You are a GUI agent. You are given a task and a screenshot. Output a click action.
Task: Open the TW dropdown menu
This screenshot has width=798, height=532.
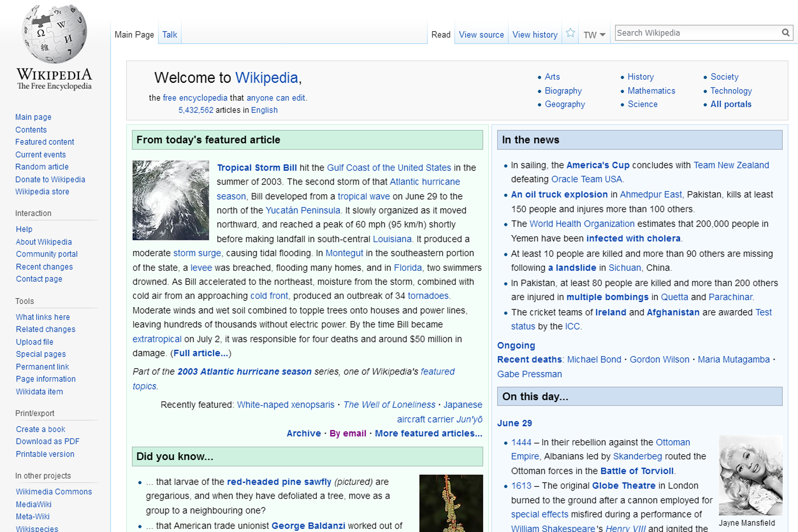[594, 35]
